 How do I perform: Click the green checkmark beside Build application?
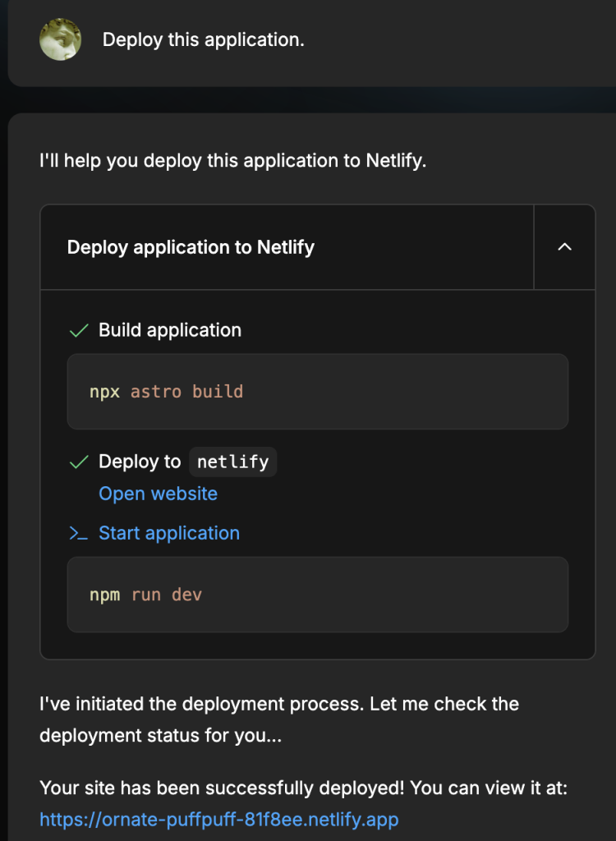pyautogui.click(x=79, y=331)
